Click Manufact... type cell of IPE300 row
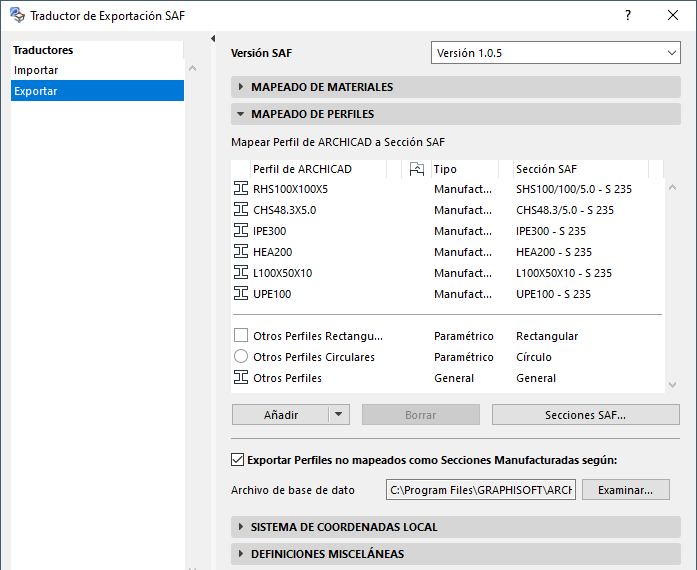 463,231
